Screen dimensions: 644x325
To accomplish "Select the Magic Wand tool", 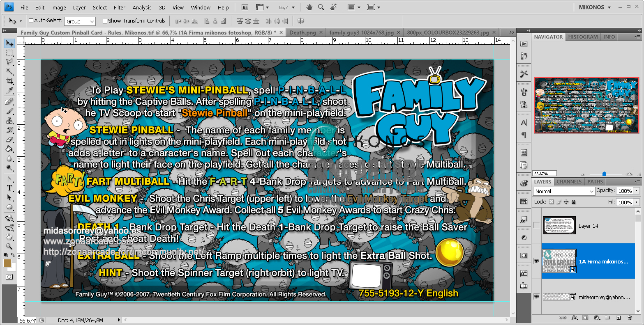I will click(9, 72).
